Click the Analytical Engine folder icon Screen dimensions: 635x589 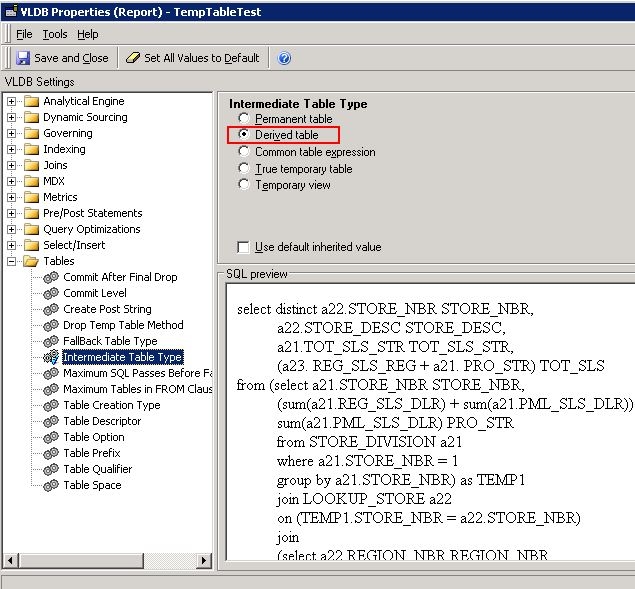[x=31, y=101]
